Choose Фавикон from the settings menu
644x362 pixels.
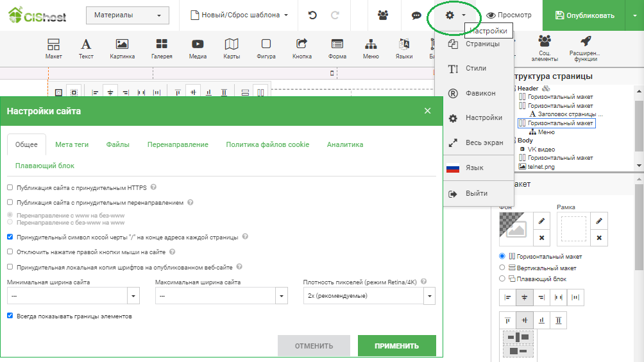480,93
